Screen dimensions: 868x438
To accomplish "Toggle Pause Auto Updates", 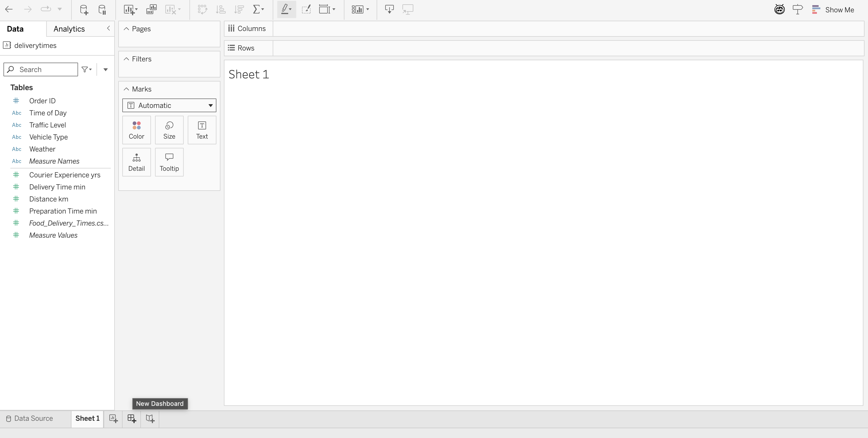I will (x=102, y=9).
